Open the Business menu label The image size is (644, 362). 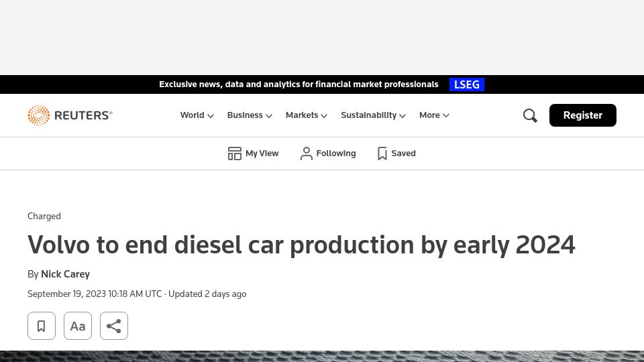click(x=245, y=115)
